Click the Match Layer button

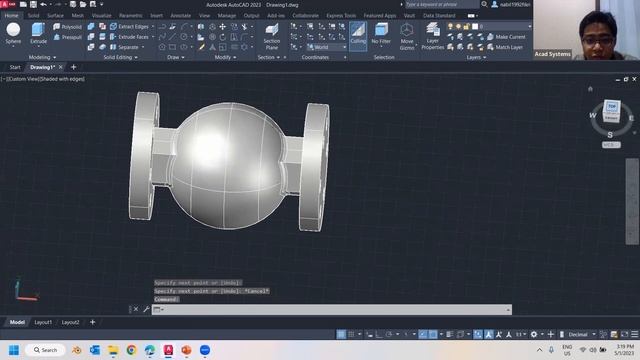505,47
